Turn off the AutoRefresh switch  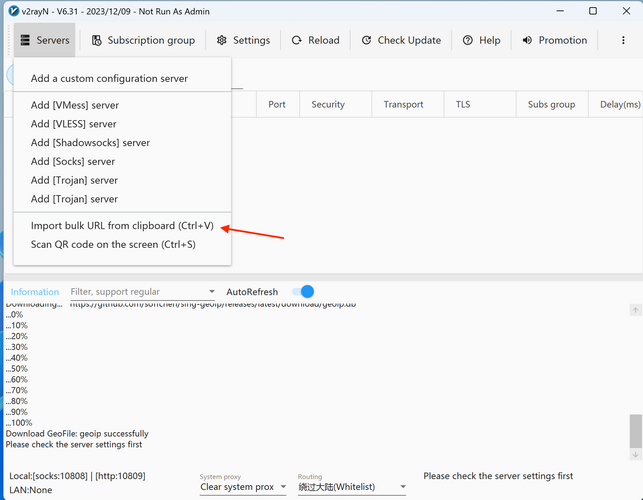point(303,292)
